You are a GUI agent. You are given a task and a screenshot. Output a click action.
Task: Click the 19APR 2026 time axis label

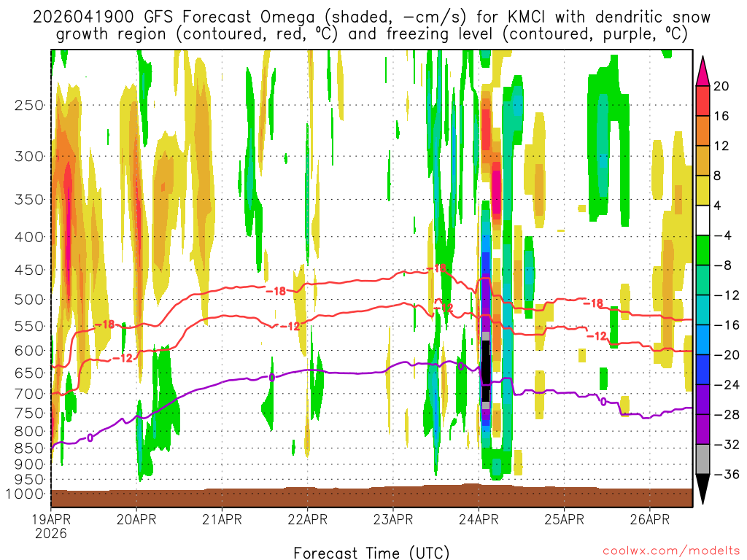click(x=51, y=526)
